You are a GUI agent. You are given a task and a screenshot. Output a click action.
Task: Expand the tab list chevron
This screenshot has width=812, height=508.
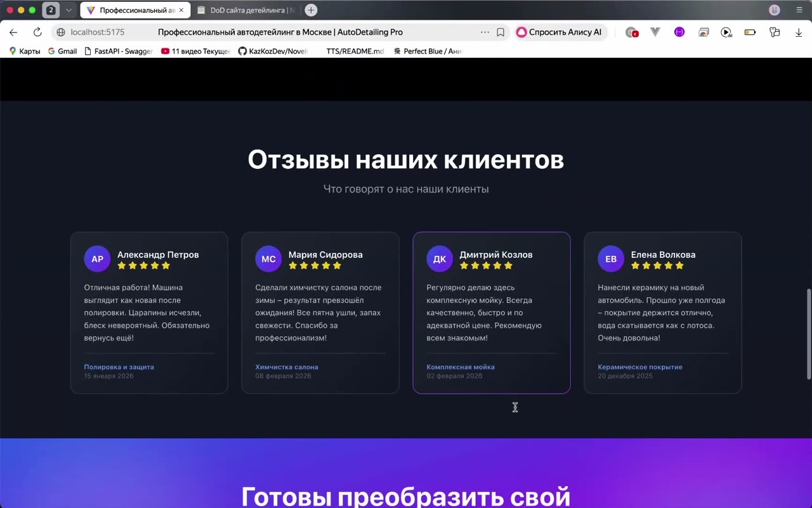coord(69,10)
